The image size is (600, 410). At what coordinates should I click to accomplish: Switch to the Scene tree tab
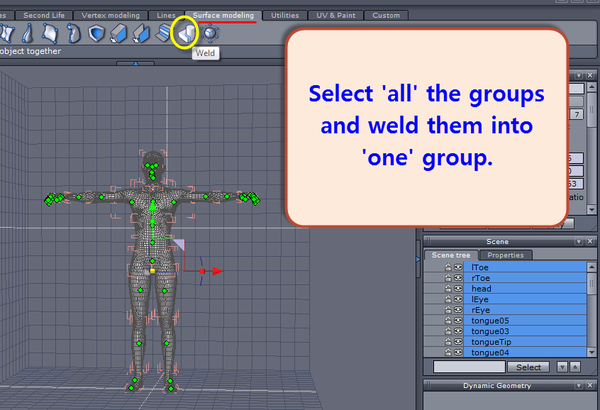click(x=451, y=255)
